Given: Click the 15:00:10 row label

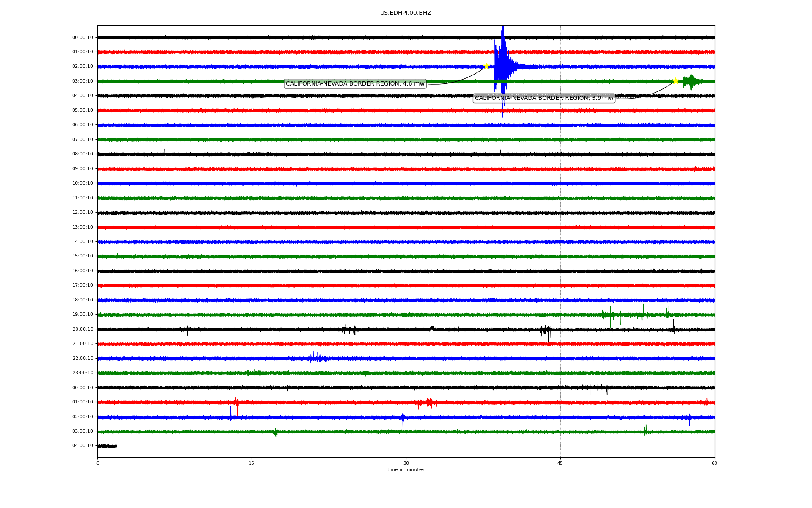Looking at the screenshot, I should click(82, 256).
